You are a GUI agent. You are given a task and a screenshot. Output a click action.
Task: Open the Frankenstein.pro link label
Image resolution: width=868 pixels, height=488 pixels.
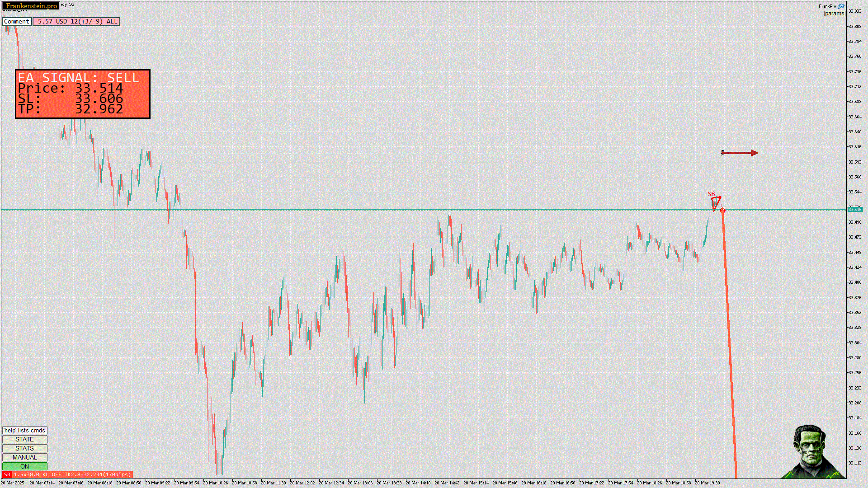[31, 6]
